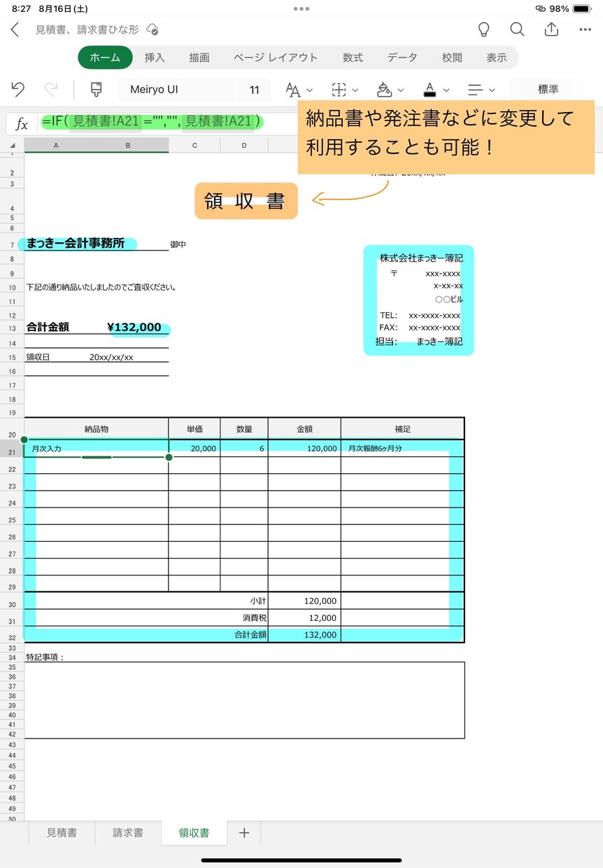Tap the back arrow to leave the workbook

tap(15, 29)
